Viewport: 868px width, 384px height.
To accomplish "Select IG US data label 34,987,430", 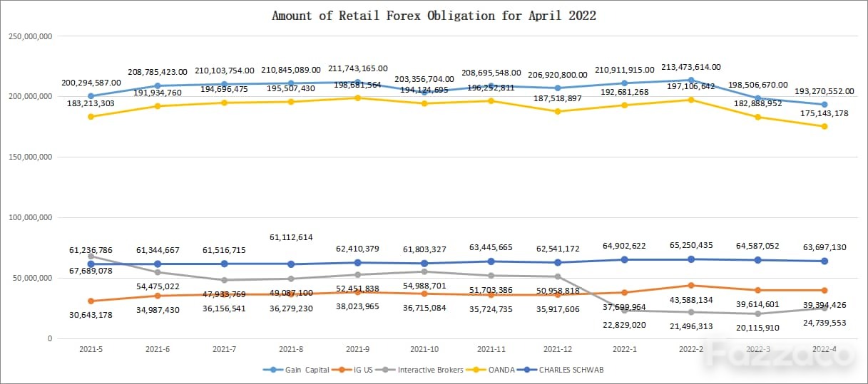I will point(158,311).
